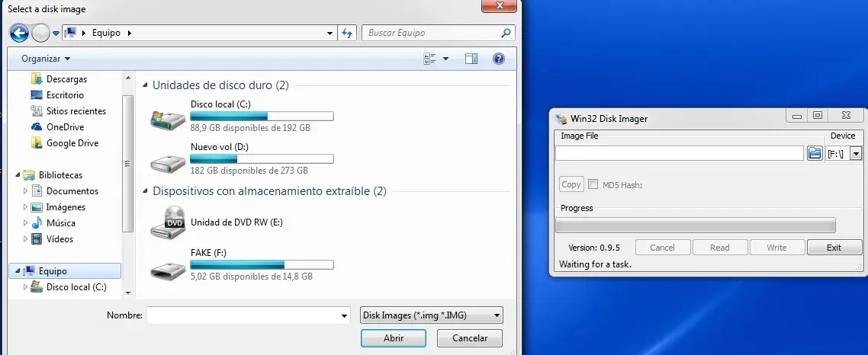This screenshot has height=355, width=868.
Task: Open the recent pages dropdown arrow
Action: pos(56,34)
